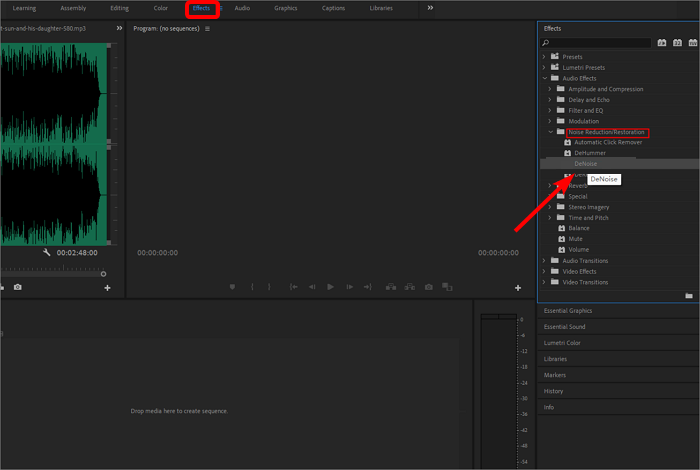700x470 pixels.
Task: Switch to Audio workspace
Action: click(242, 8)
